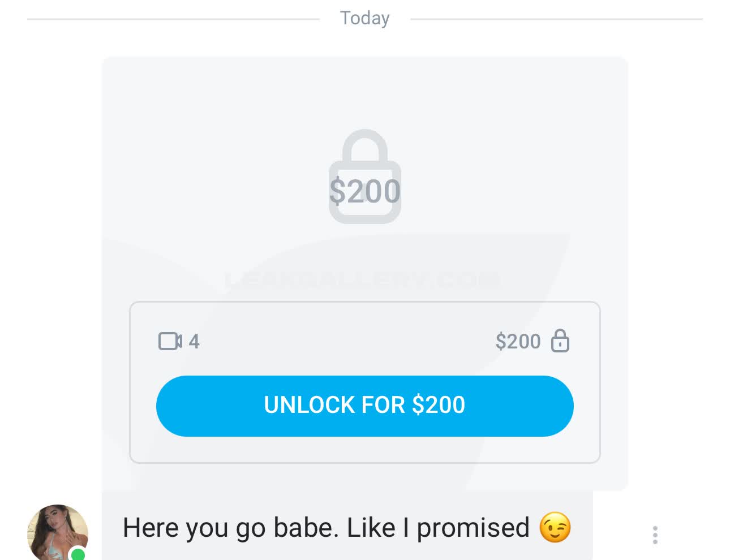
Task: Click the winking emoji in the message
Action: [x=555, y=527]
